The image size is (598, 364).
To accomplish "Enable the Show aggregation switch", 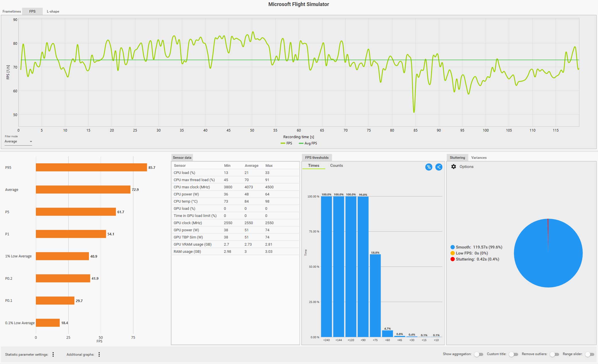I will click(x=478, y=354).
